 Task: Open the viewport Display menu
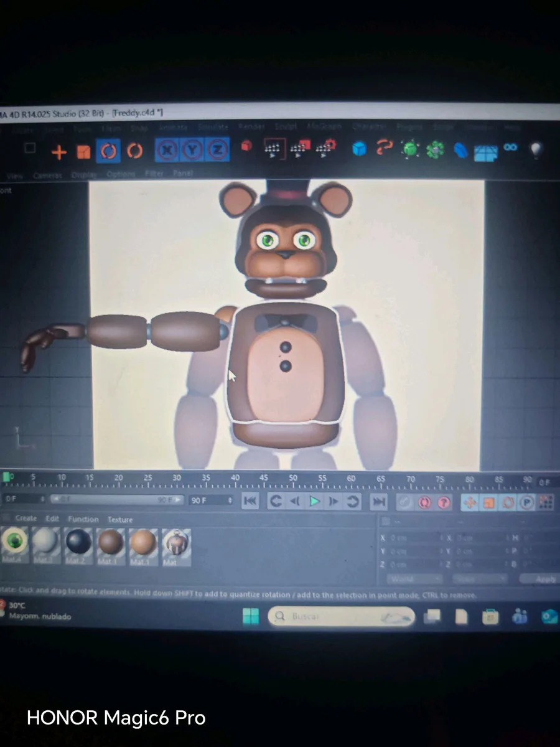pyautogui.click(x=84, y=175)
